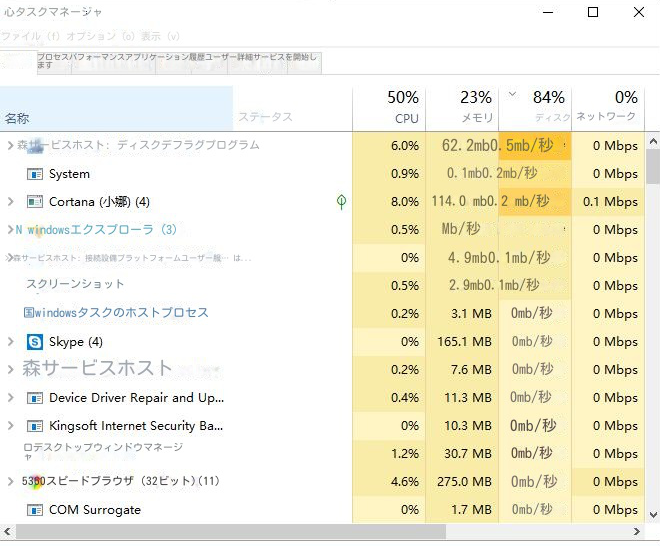Click the Cortana process icon
660x546 pixels.
point(35,202)
